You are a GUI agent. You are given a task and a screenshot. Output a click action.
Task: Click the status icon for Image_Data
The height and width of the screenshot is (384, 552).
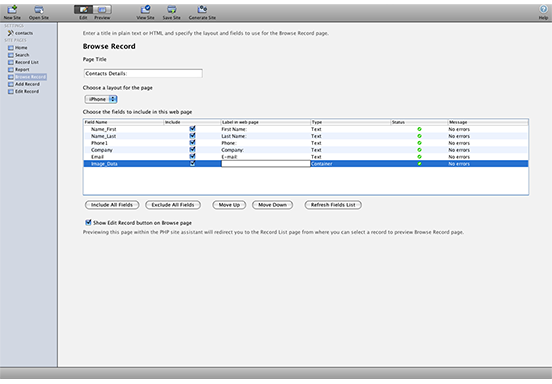[x=419, y=164]
